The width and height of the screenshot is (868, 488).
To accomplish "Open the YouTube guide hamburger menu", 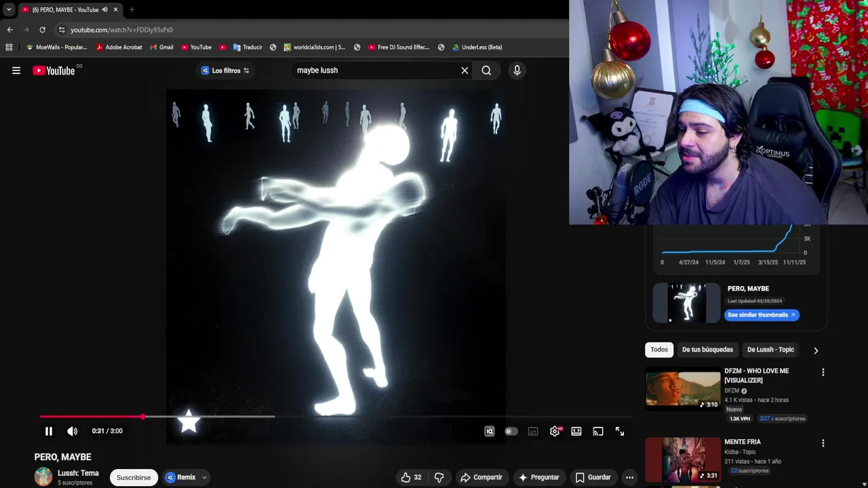I will tap(16, 70).
